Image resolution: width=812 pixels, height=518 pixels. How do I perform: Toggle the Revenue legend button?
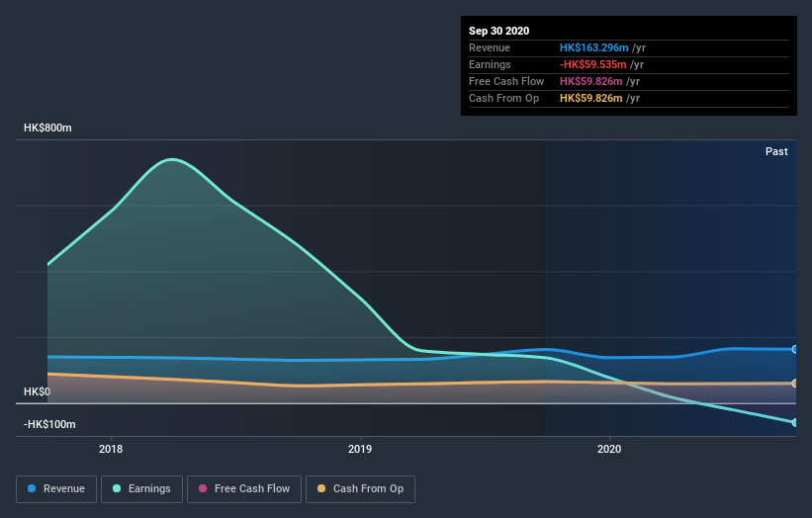point(56,489)
